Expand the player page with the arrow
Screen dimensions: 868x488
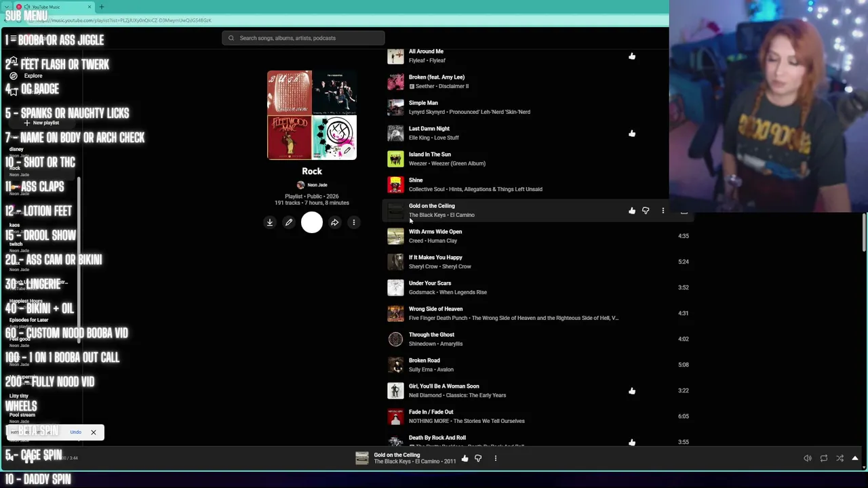point(855,459)
